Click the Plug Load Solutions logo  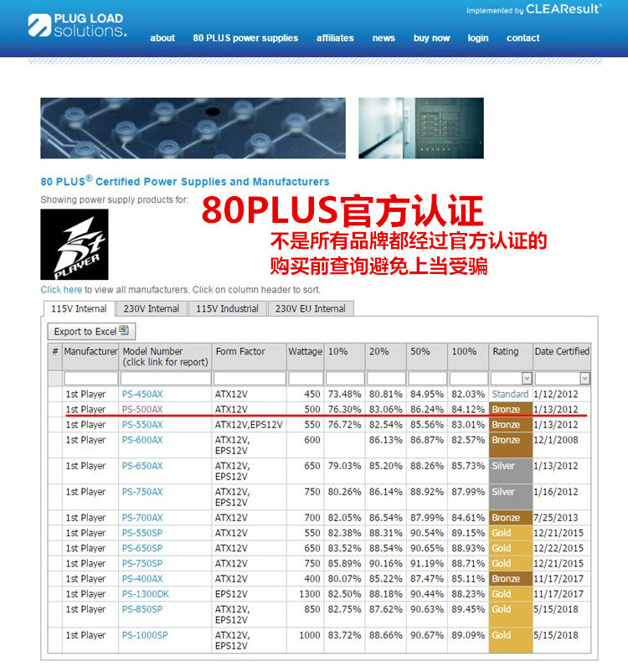77,25
